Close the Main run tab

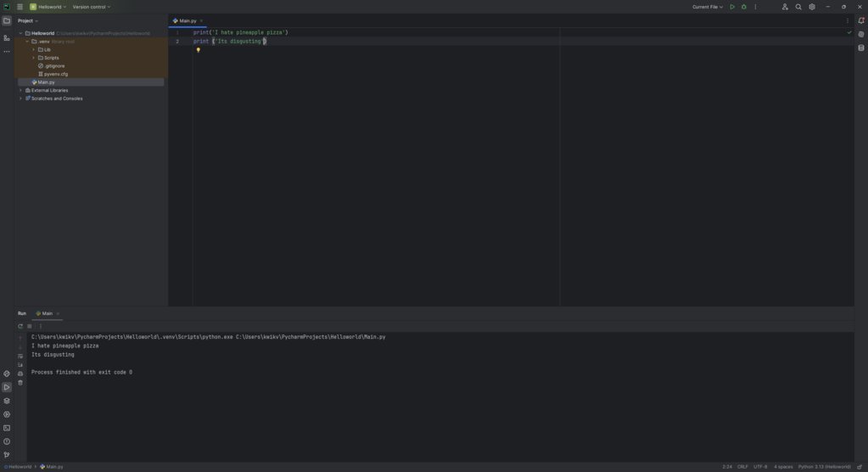tap(58, 313)
